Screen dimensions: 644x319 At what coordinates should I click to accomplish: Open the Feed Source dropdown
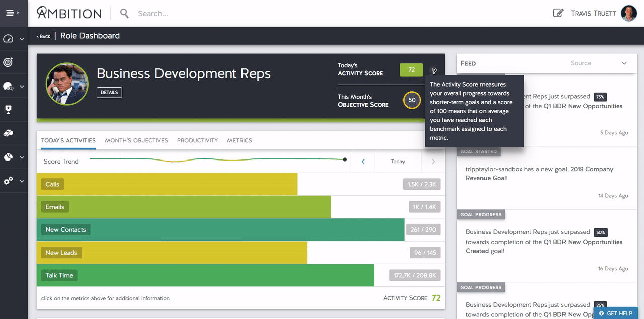click(x=599, y=63)
